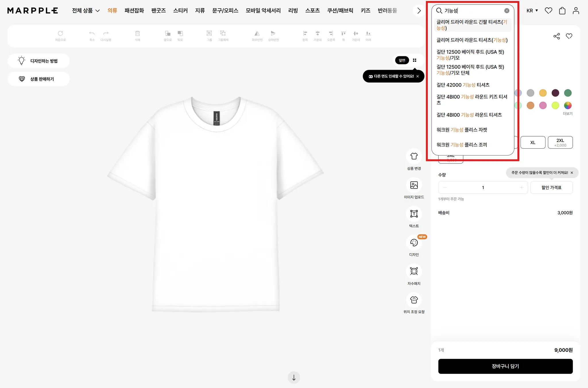Open the text tool
Screen dimensions: 588x388
point(414,214)
